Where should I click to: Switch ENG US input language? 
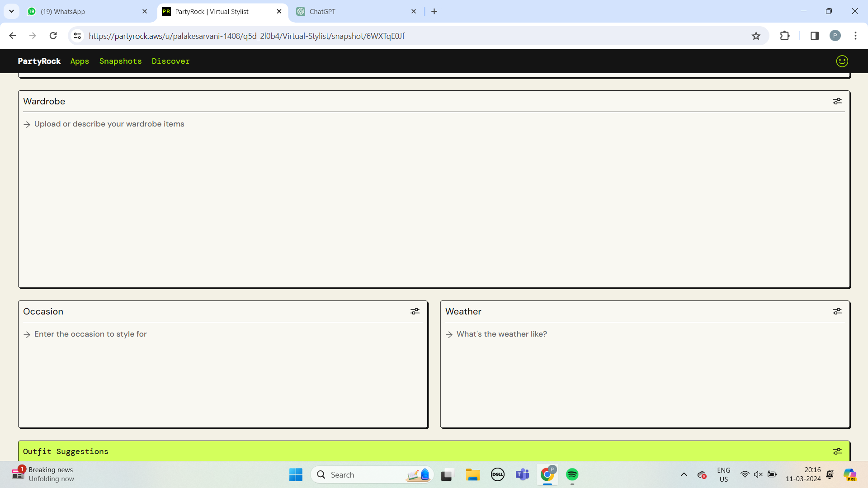click(723, 474)
